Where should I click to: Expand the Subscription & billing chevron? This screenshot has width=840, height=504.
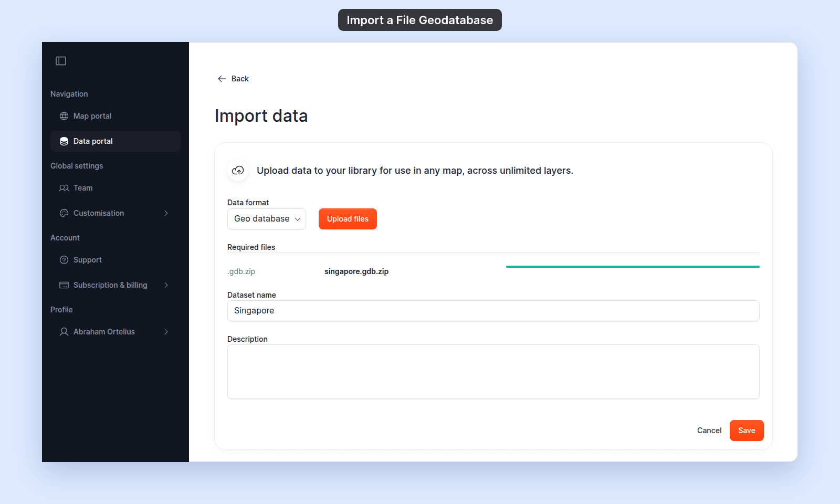(x=166, y=285)
